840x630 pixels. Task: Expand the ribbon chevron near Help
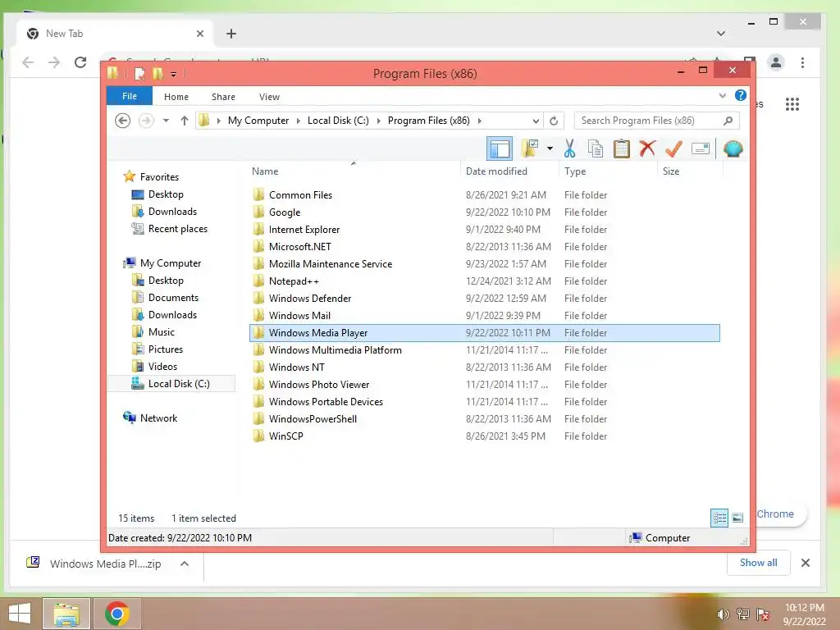click(x=722, y=96)
